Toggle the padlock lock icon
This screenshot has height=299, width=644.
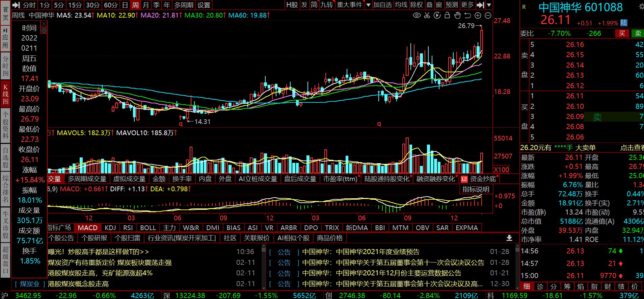pyautogui.click(x=447, y=15)
